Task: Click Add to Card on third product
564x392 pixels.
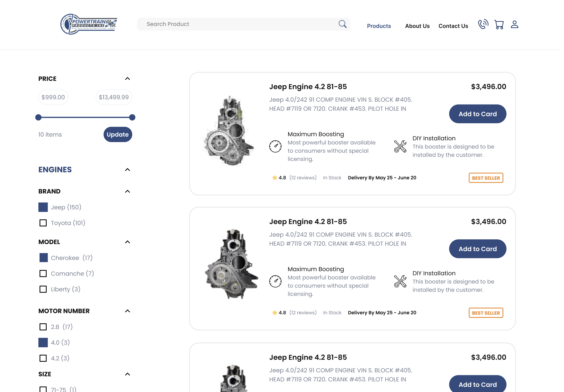Action: coord(477,384)
